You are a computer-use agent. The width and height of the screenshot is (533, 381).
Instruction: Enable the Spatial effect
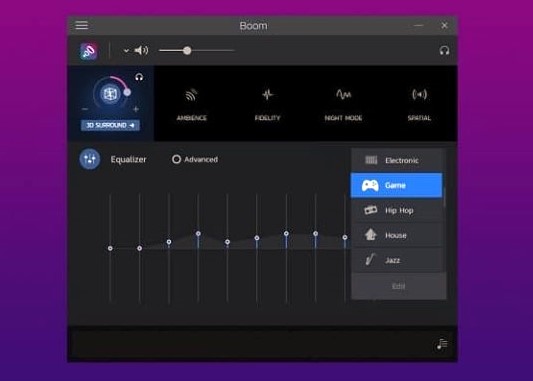(419, 104)
